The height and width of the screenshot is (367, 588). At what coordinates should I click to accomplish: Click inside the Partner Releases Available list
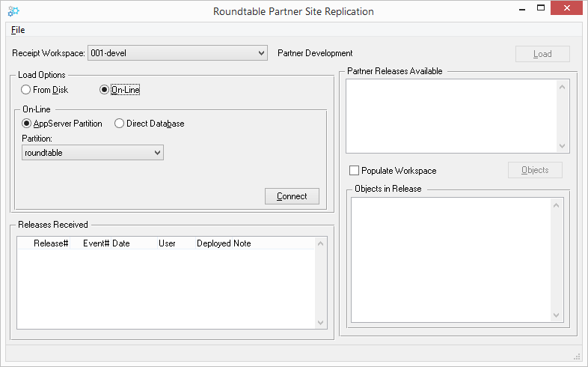tap(452, 116)
